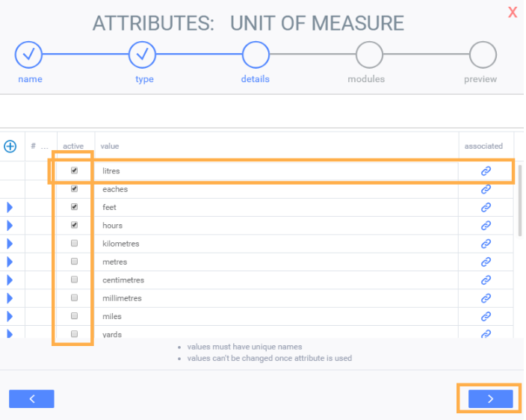Open associated link icon for miles
Screen dimensions: 526x420
pyautogui.click(x=486, y=316)
